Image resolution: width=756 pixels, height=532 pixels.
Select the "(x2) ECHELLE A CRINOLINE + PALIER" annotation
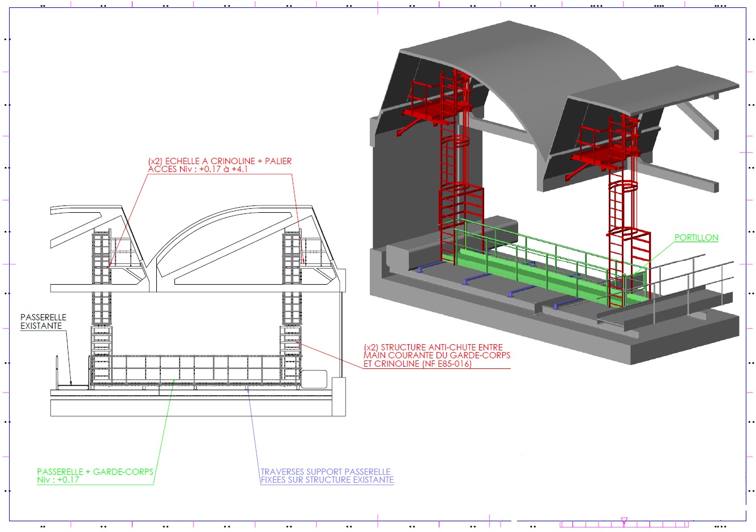(x=220, y=161)
